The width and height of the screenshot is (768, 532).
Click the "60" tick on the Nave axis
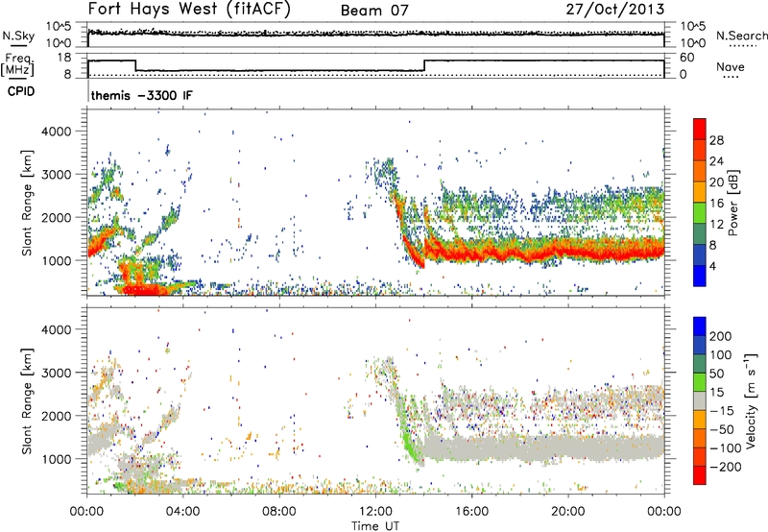686,58
